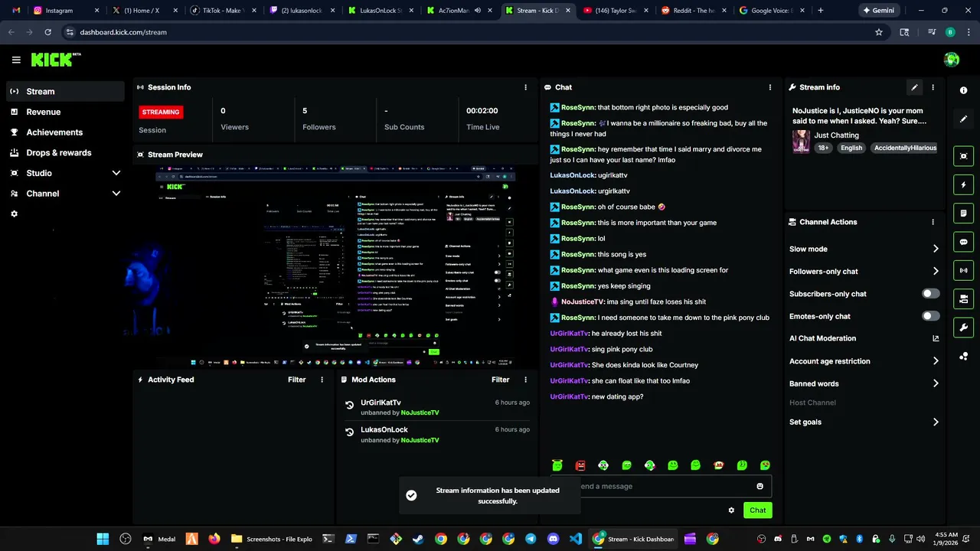Click the chat bubble icon in rail

tap(963, 242)
